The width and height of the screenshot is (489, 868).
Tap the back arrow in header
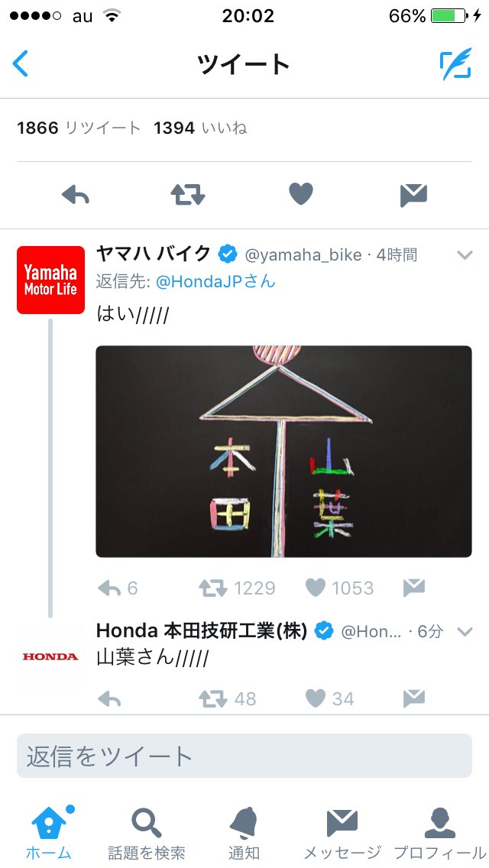coord(21,63)
